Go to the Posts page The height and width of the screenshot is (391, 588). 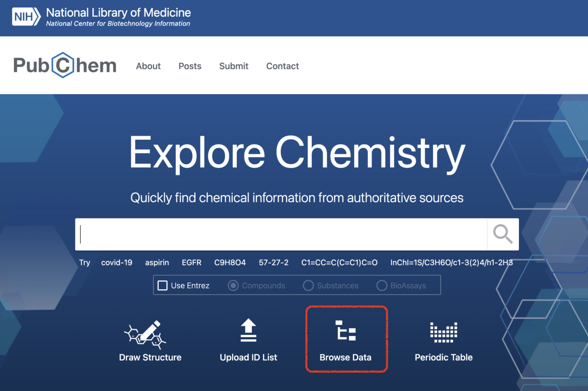pyautogui.click(x=190, y=66)
